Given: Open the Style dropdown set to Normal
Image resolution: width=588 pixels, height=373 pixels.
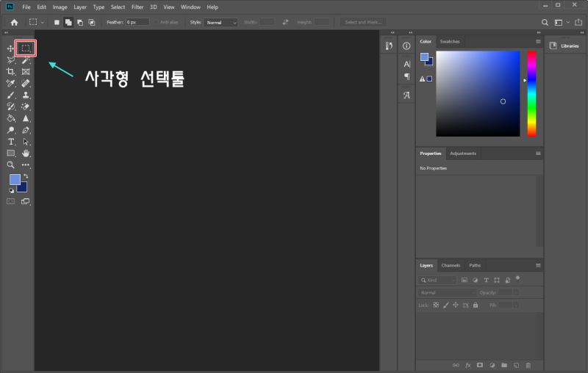Looking at the screenshot, I should (220, 22).
